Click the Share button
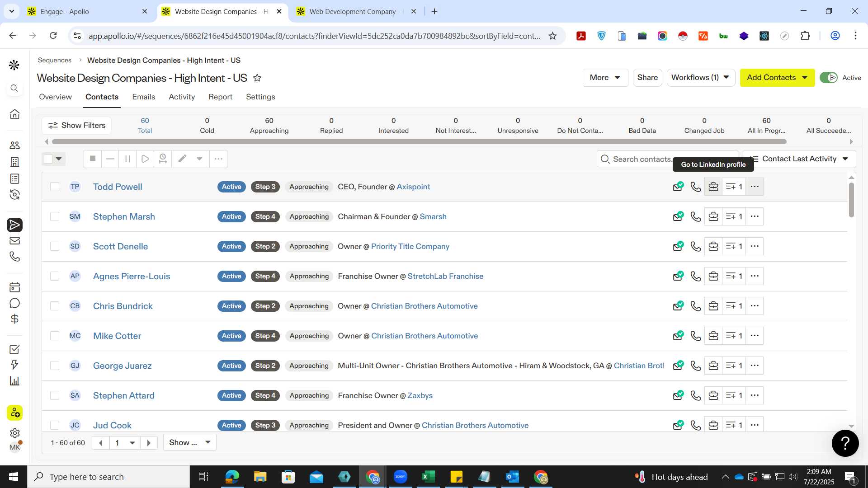868x488 pixels. 647,78
